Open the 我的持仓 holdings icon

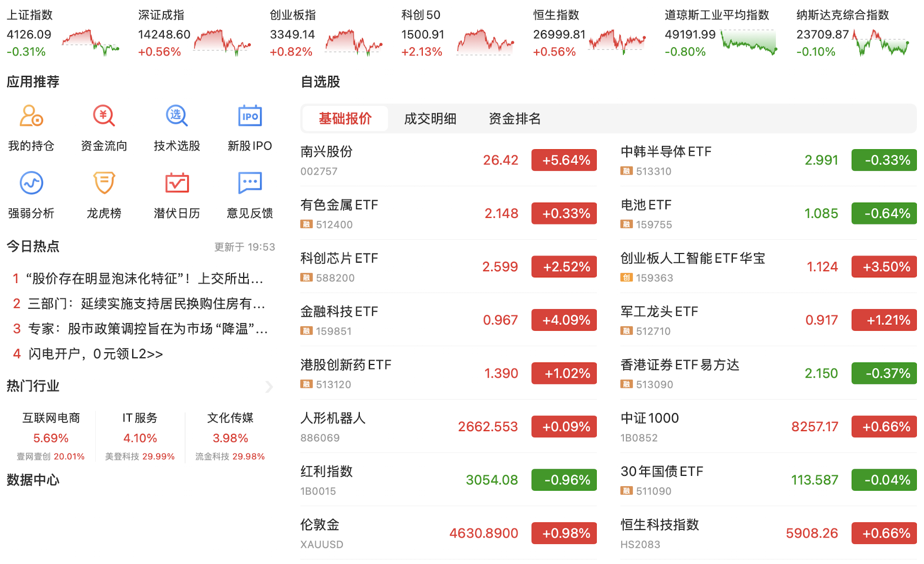coord(31,116)
